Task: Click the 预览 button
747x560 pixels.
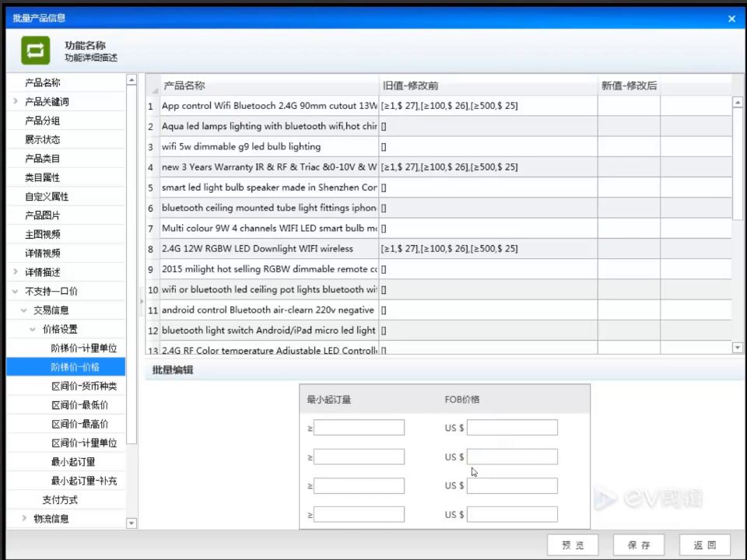Action: click(x=573, y=544)
